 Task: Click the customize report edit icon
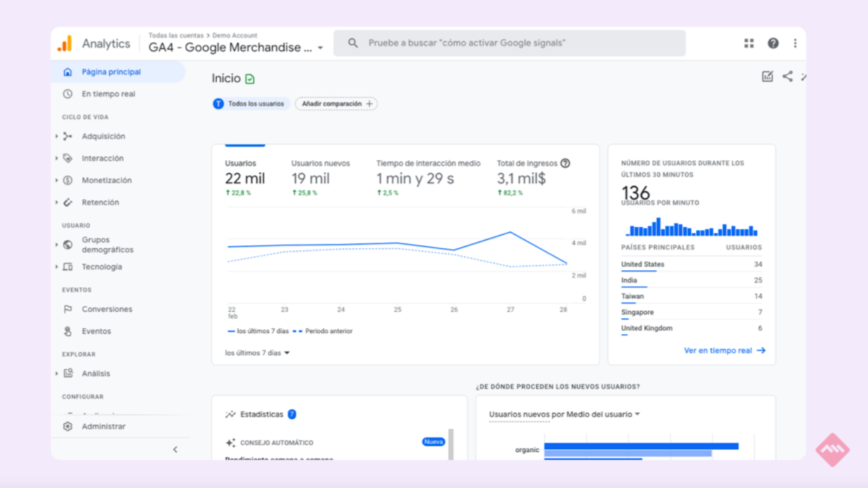[x=768, y=77]
